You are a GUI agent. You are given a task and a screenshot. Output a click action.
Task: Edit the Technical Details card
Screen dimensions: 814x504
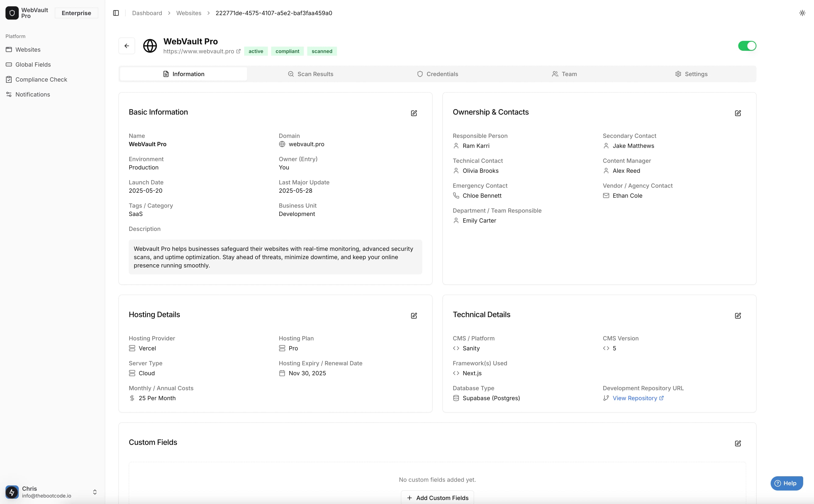[738, 316]
